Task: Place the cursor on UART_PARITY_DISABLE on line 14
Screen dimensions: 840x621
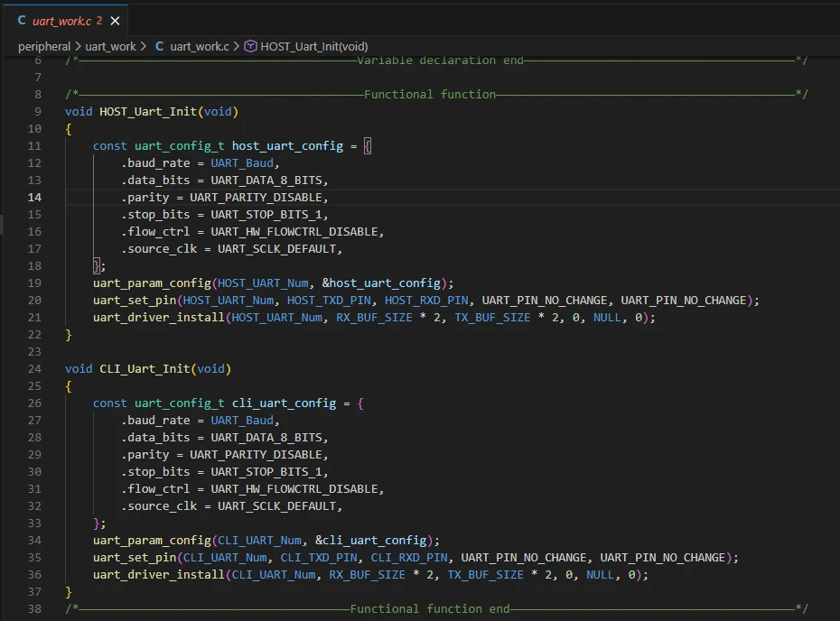Action: tap(257, 197)
